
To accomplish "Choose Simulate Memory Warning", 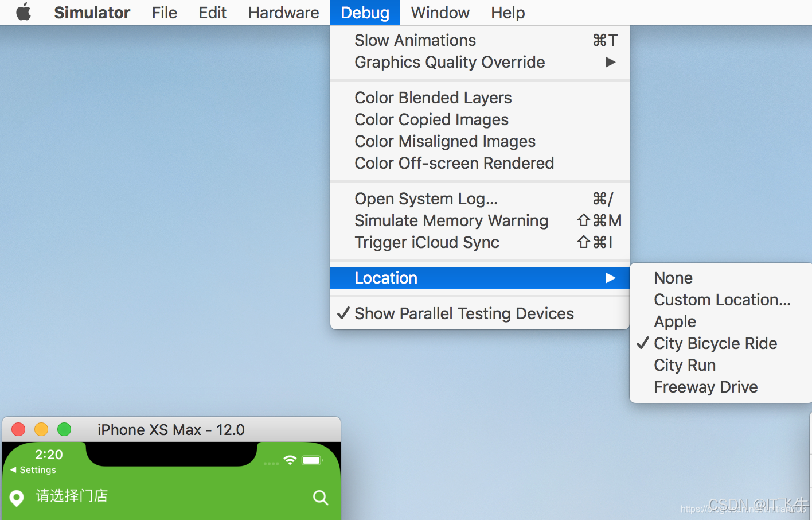I will (x=480, y=220).
